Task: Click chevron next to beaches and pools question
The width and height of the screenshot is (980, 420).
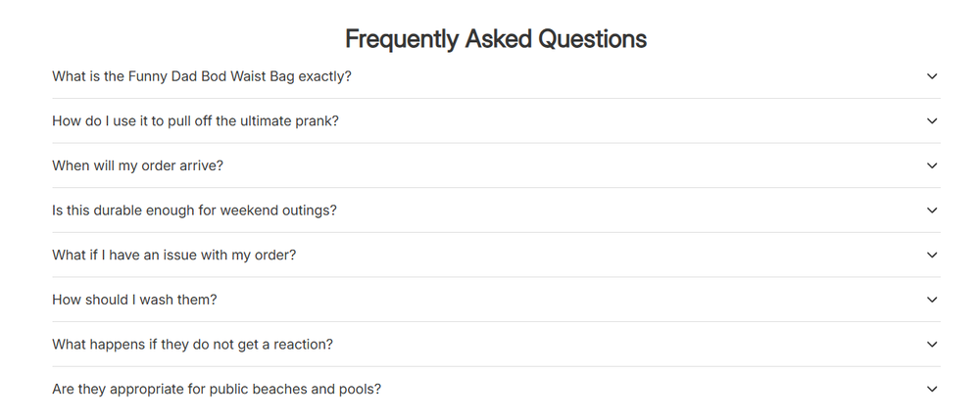Action: pyautogui.click(x=932, y=389)
